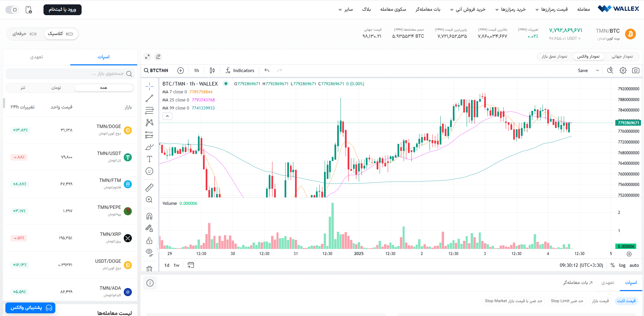644x316 pixels.
Task: Toggle auto scale on chart
Action: pyautogui.click(x=634, y=265)
